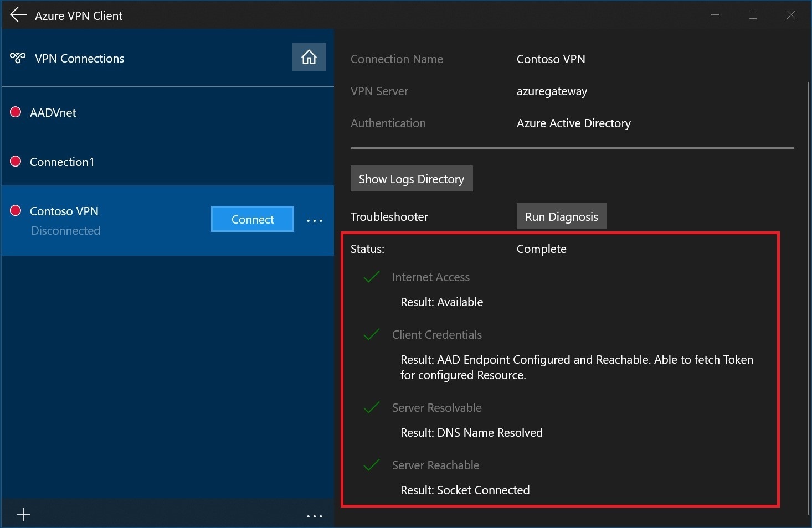Click the Server Resolvable check title

click(436, 407)
